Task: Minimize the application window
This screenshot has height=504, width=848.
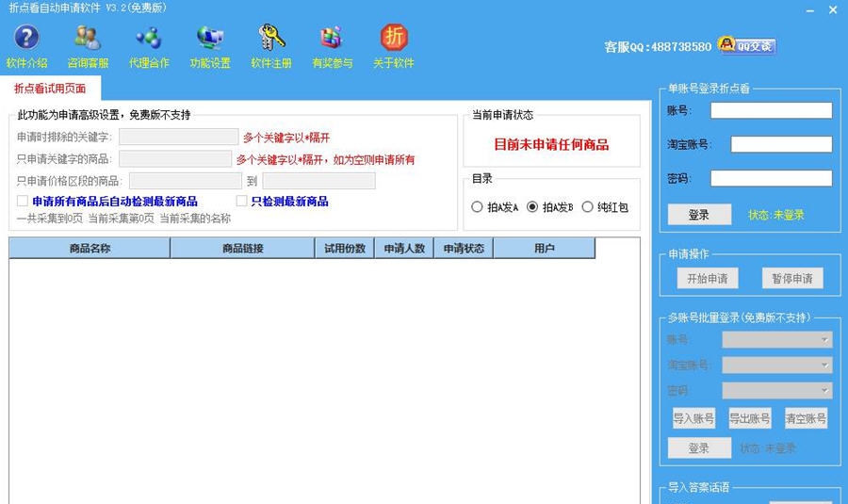Action: [x=810, y=10]
